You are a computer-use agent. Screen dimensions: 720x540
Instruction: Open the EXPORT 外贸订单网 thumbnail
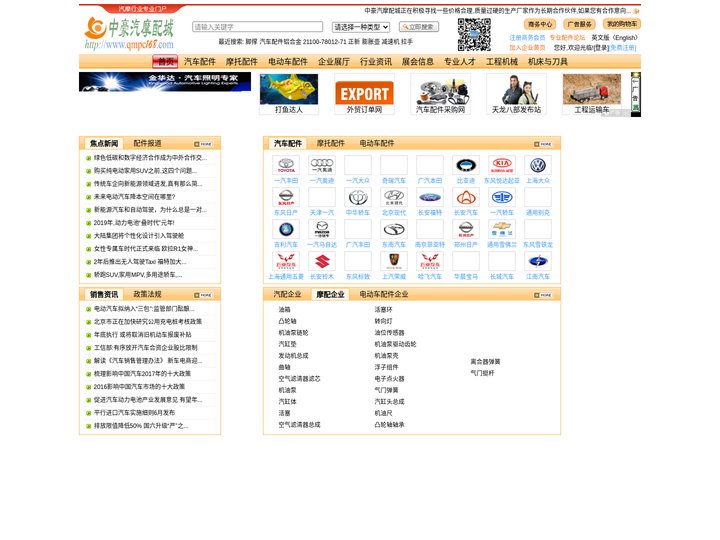[364, 94]
